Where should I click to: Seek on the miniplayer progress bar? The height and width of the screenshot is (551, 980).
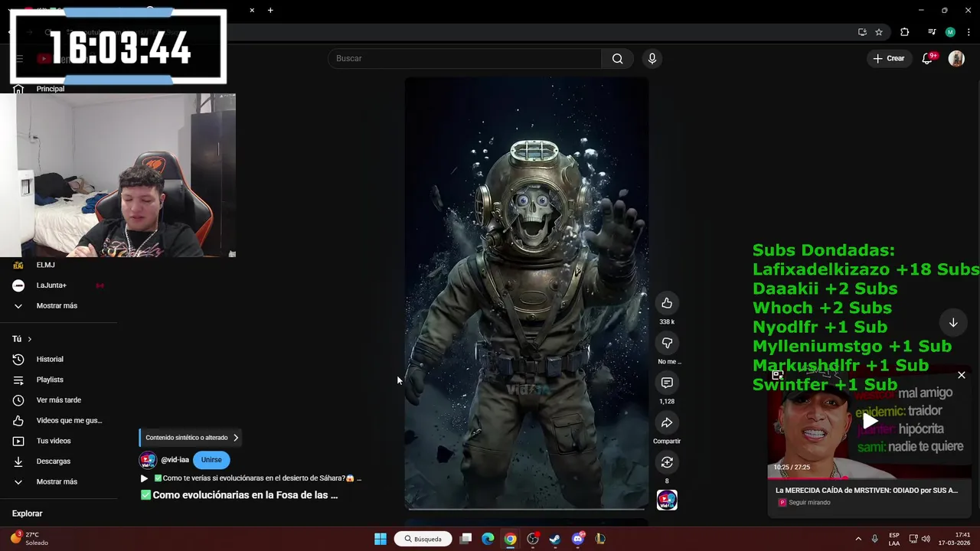pyautogui.click(x=870, y=478)
